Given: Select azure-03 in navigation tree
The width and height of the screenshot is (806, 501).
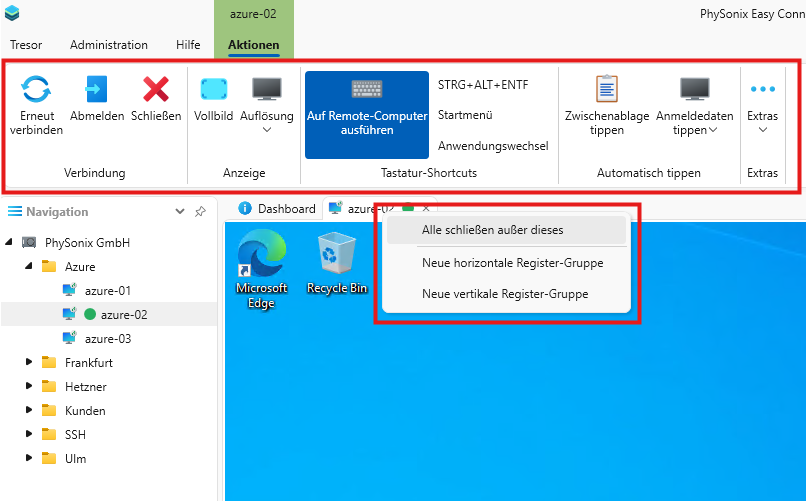Looking at the screenshot, I should coord(107,339).
